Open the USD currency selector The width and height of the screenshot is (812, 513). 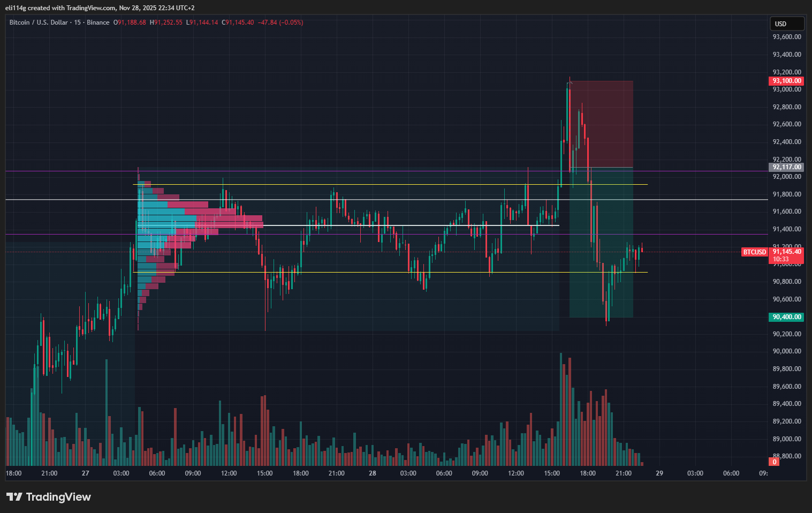tap(786, 24)
